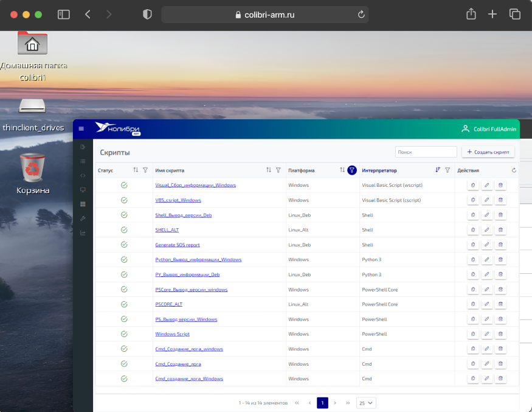Open sidebar code brackets scripts section
Screen dimensions: 532x412
[83, 176]
